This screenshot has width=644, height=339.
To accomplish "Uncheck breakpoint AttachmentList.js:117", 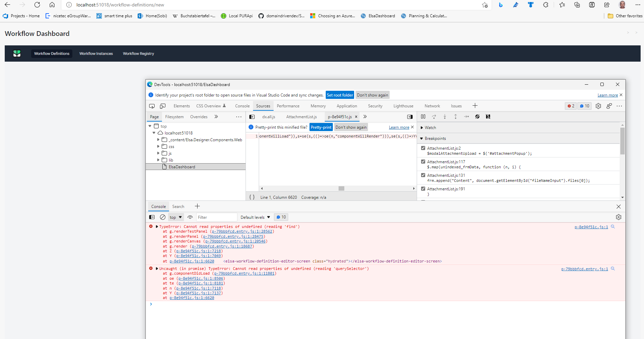I will click(x=423, y=162).
